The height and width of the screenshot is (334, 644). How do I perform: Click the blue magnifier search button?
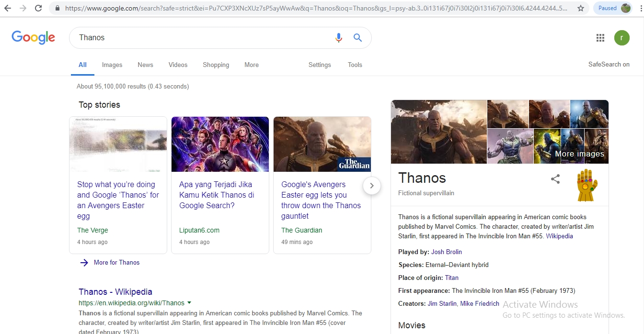357,38
